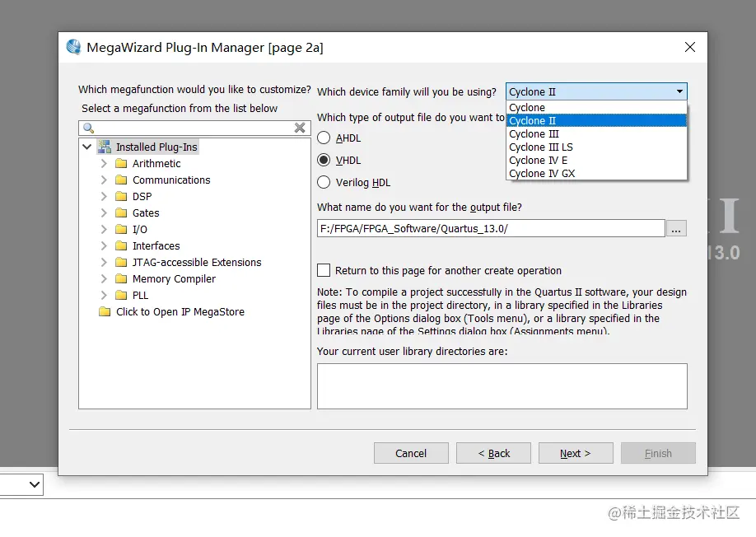Expand the Communications tree node
756x537 pixels.
click(x=104, y=180)
